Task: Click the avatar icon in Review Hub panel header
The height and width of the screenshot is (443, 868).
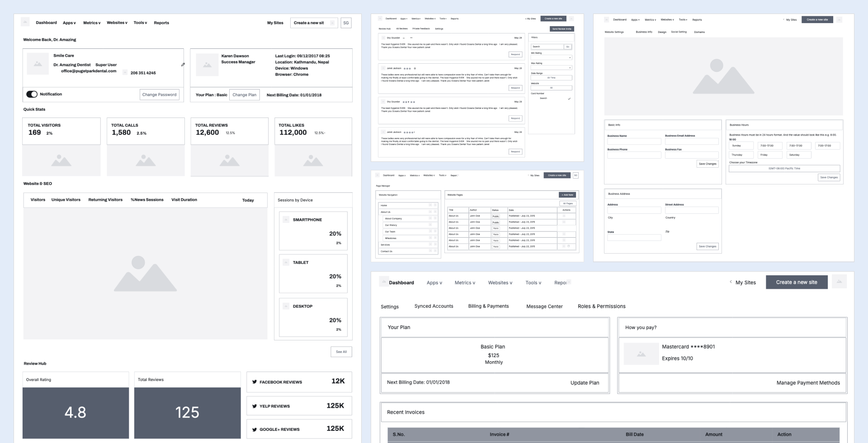Action: pos(571,19)
